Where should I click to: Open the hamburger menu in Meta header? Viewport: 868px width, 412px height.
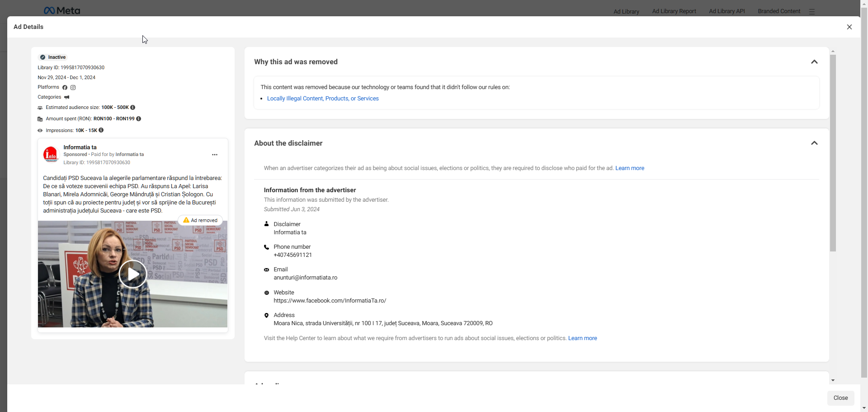(812, 12)
